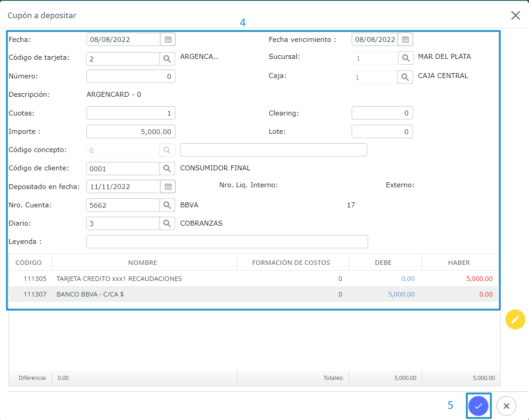Screen dimensions: 529x420
Task: Click the Fecha date input
Action: (x=123, y=40)
